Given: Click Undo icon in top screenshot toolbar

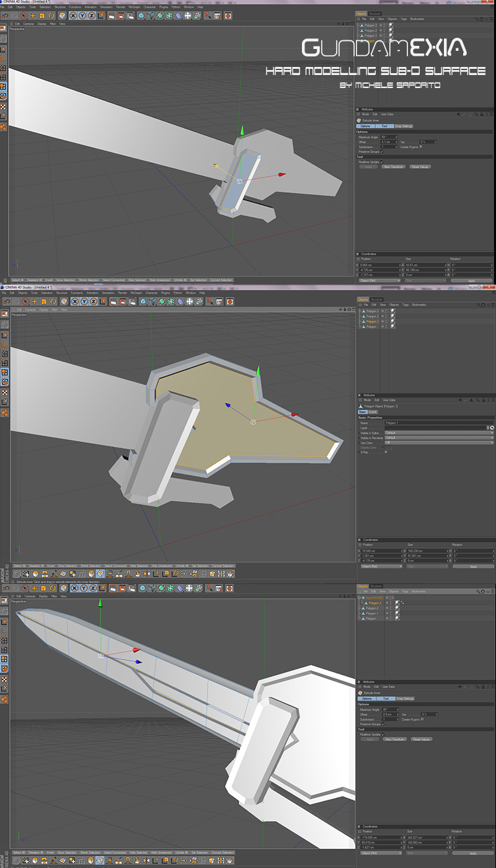Looking at the screenshot, I should tap(5, 15).
